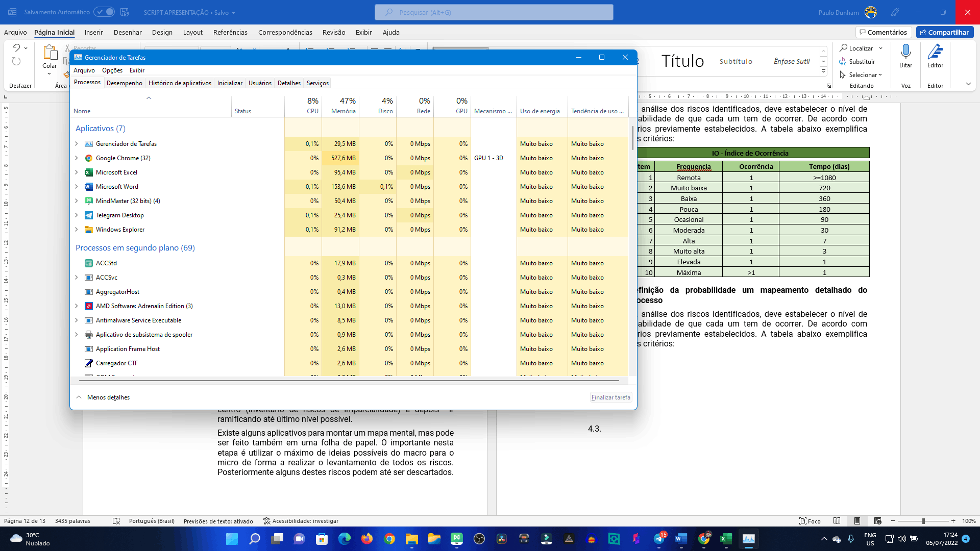This screenshot has width=980, height=551.
Task: Click the Finalizar tarefa button
Action: pos(611,397)
